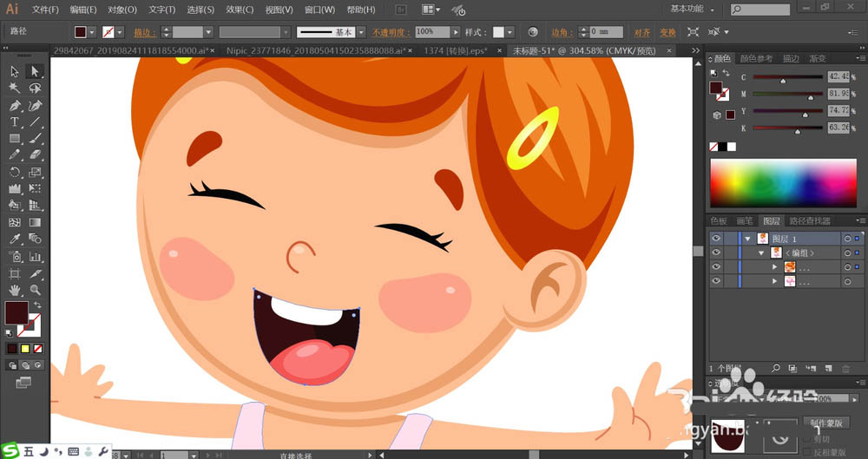This screenshot has width=868, height=459.
Task: Click the 描边 link in control bar
Action: tap(144, 33)
